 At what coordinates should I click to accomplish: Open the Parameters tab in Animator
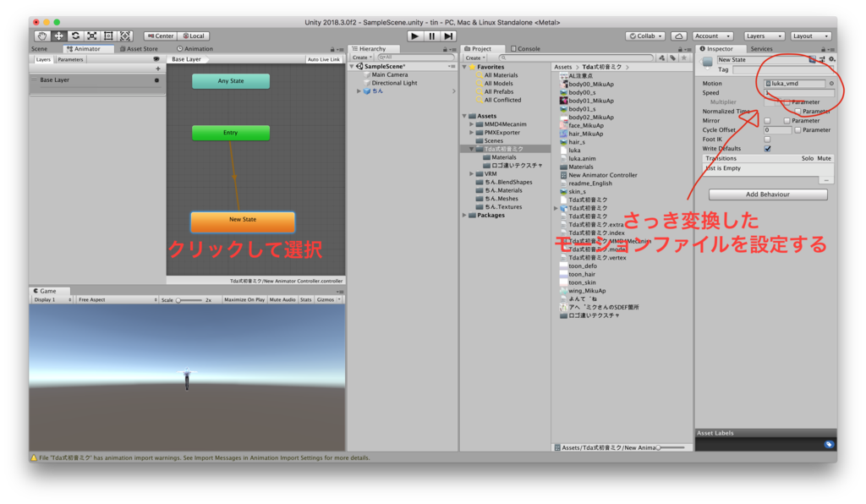click(71, 60)
